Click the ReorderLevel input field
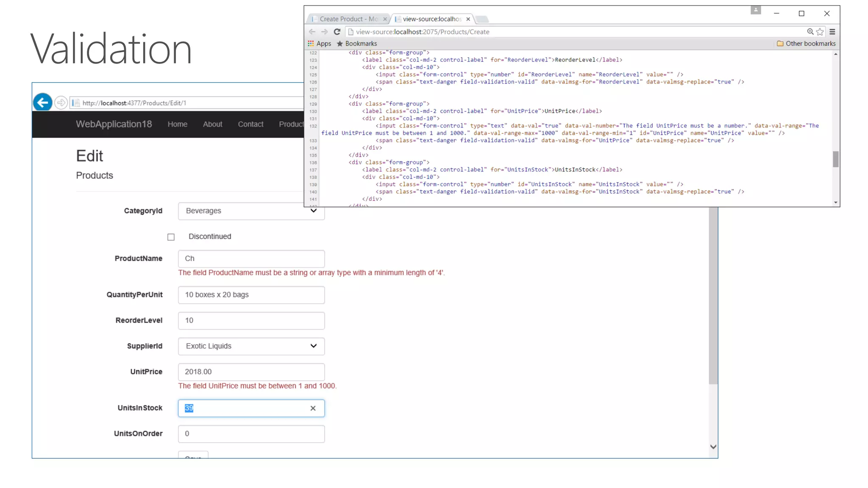Viewport: 868px width, 488px height. pos(251,321)
